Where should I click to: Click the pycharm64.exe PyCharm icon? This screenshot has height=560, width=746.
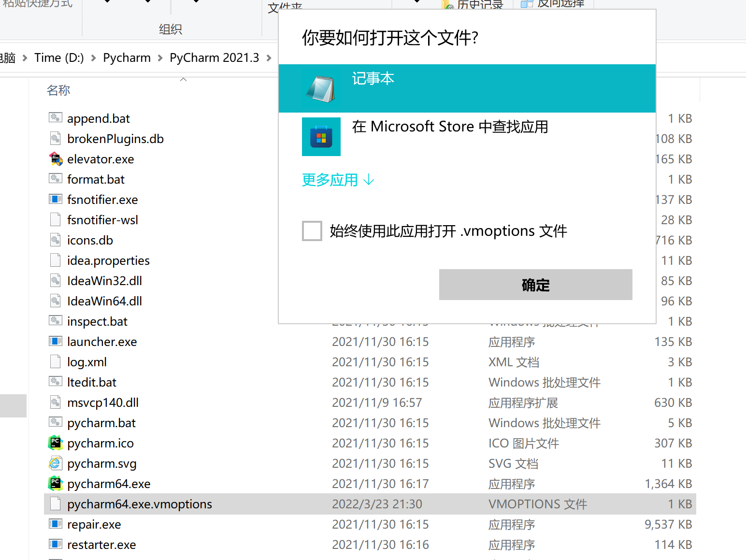[x=56, y=483]
